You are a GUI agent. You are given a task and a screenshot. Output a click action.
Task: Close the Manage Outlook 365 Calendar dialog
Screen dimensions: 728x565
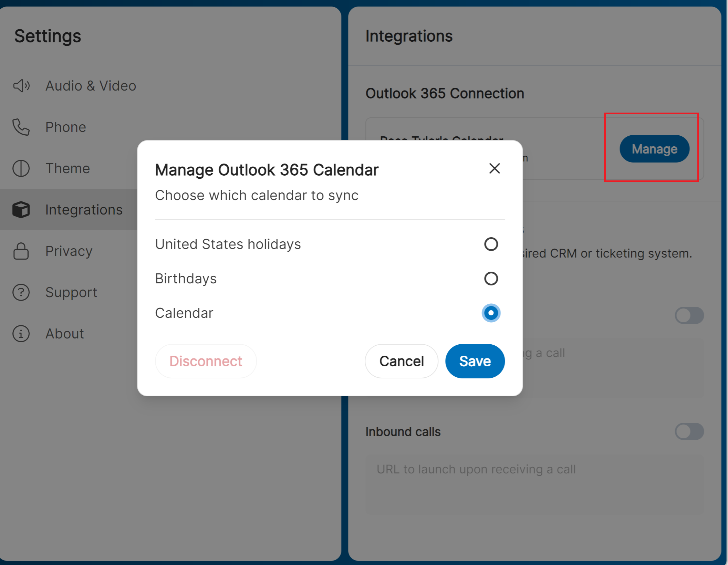[495, 168]
